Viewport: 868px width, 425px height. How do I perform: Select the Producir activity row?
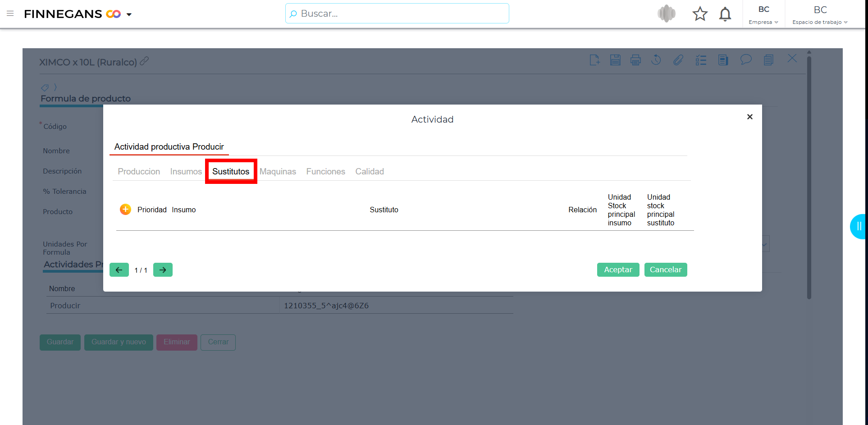point(279,306)
